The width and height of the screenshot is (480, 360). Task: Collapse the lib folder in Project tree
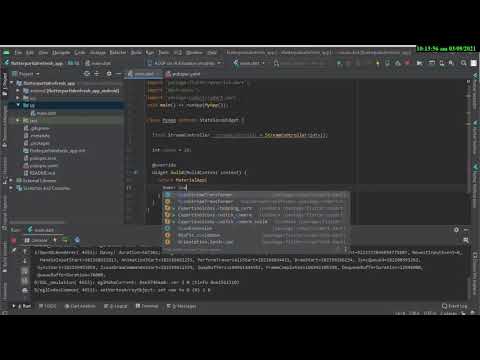(18, 105)
